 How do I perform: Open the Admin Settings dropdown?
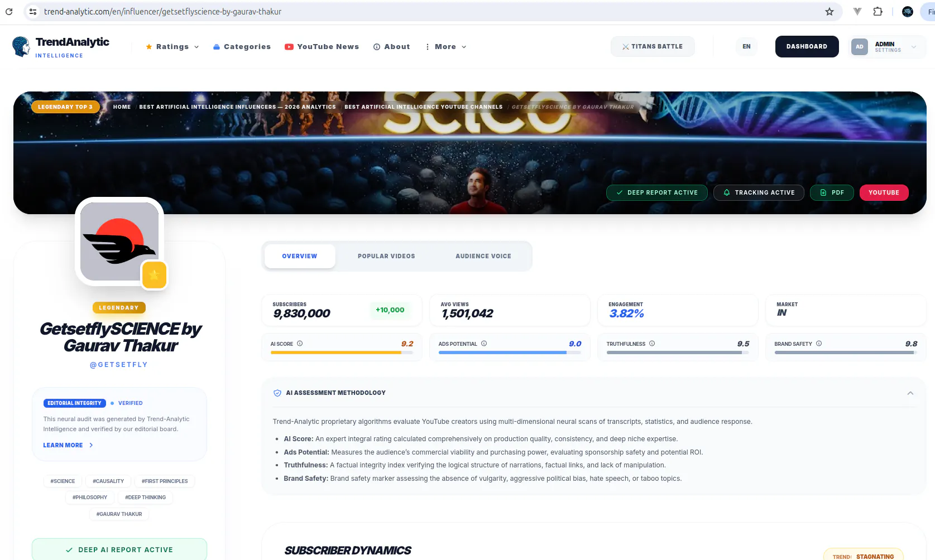point(886,47)
